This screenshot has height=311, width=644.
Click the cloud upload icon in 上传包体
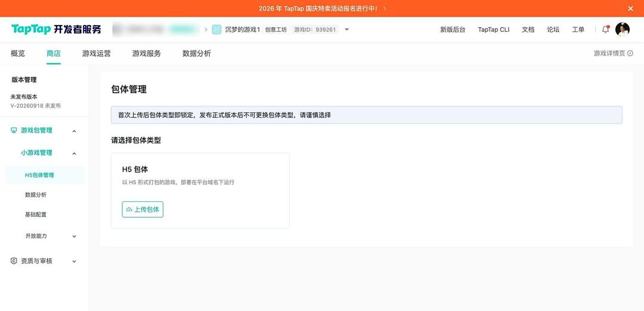click(x=129, y=210)
